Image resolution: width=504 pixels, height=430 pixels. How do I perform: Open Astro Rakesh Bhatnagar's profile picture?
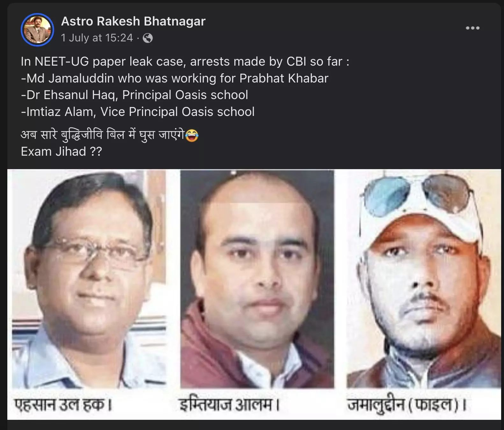(37, 30)
